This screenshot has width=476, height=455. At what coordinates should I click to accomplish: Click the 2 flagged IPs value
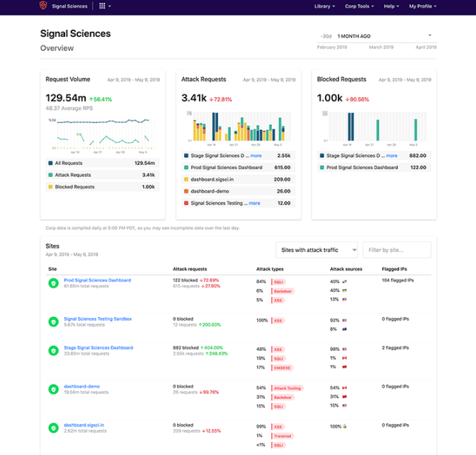395,347
